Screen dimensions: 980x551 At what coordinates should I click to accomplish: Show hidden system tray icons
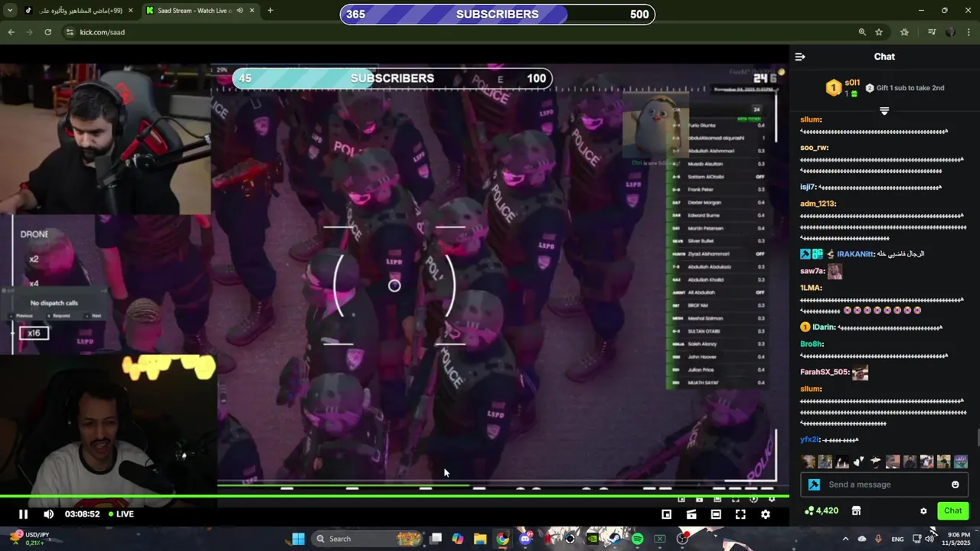(845, 539)
